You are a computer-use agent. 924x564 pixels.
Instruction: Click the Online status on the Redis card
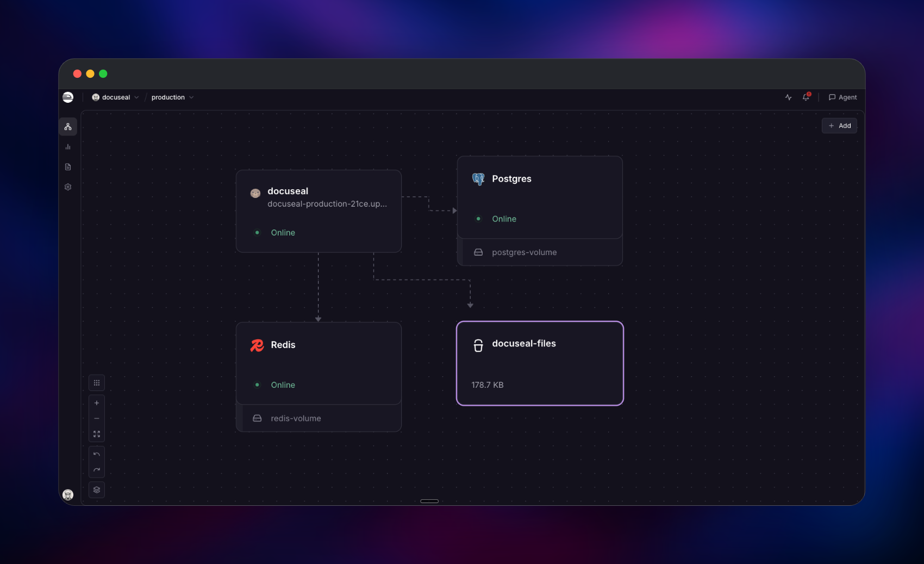point(283,385)
